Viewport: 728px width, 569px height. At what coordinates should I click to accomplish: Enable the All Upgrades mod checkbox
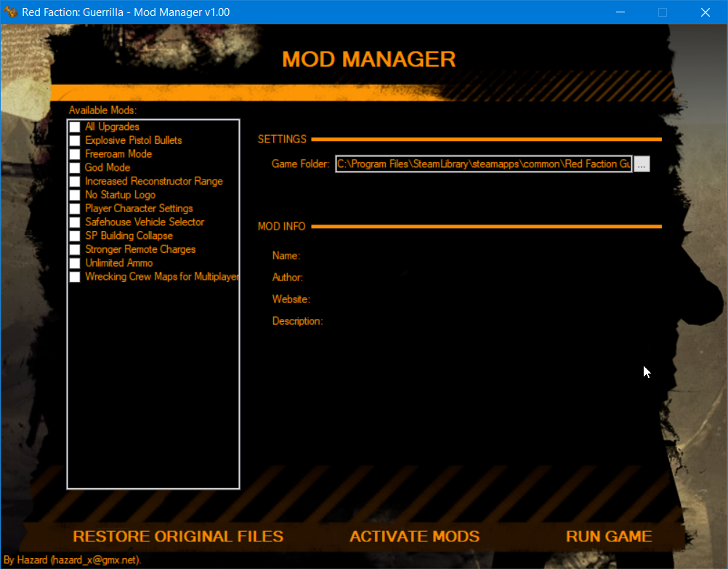[x=75, y=127]
